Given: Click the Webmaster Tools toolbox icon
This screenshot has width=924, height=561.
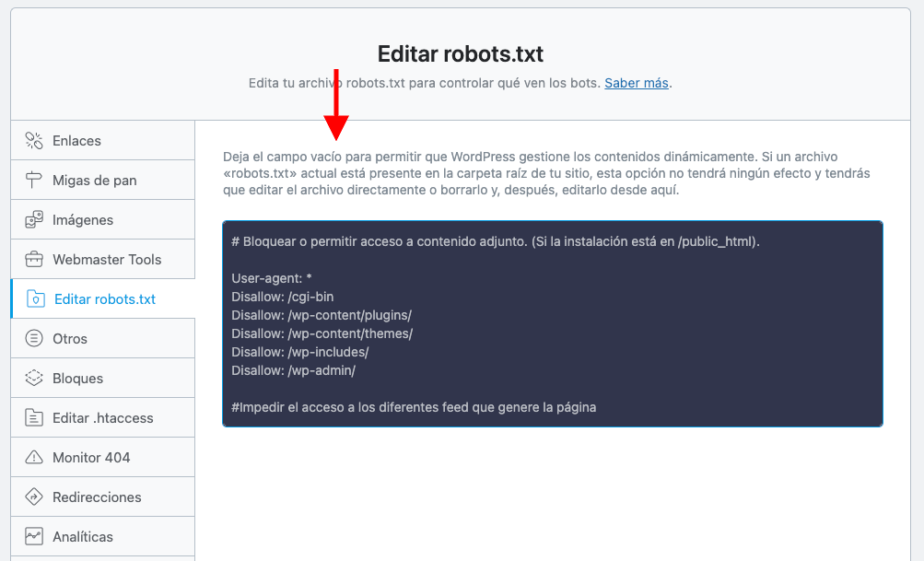Looking at the screenshot, I should tap(34, 259).
